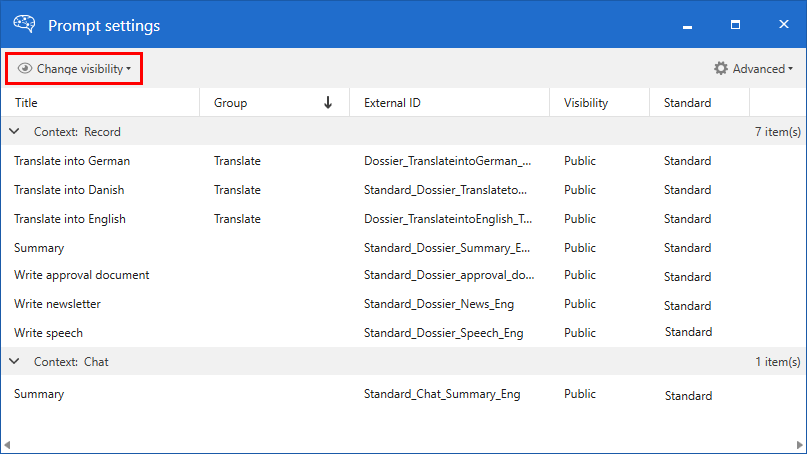Sort by the Standard column header
Viewport: 807px width, 454px height.
[x=699, y=102]
